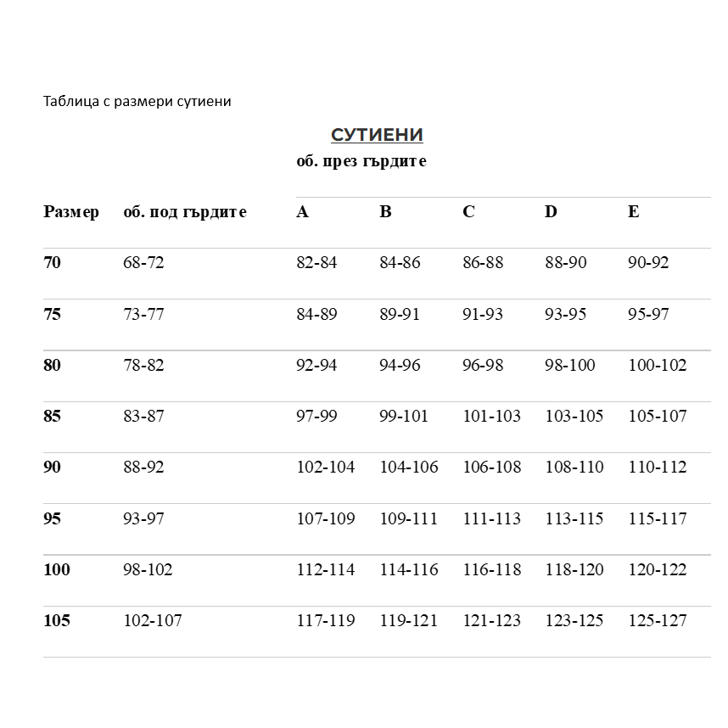Image resolution: width=728 pixels, height=728 pixels.
Task: Click cup column header C
Action: pos(468,212)
